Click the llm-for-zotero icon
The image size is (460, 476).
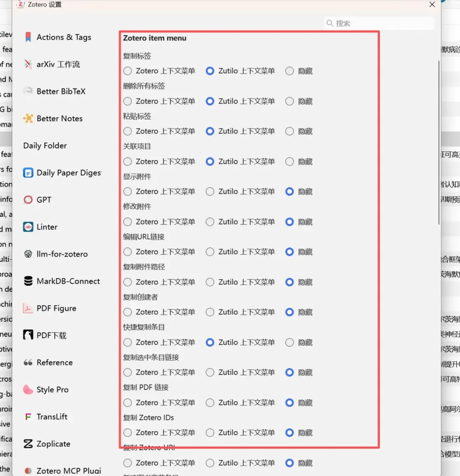(28, 254)
